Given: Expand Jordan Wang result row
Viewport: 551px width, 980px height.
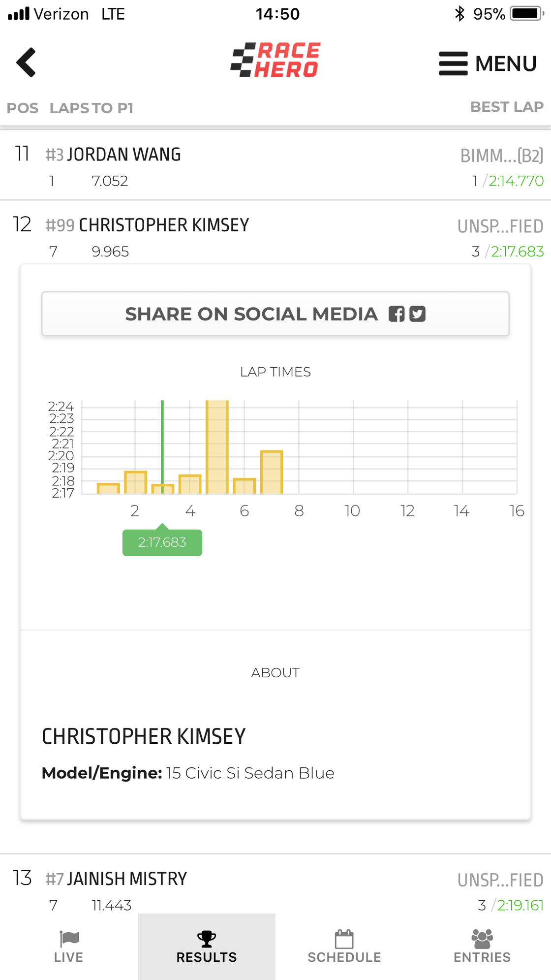Looking at the screenshot, I should [x=275, y=166].
